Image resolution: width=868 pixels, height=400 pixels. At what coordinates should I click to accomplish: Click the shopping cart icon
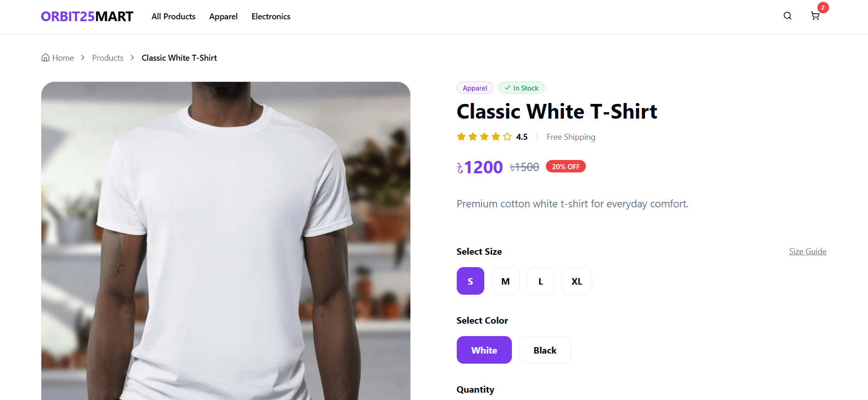point(816,16)
